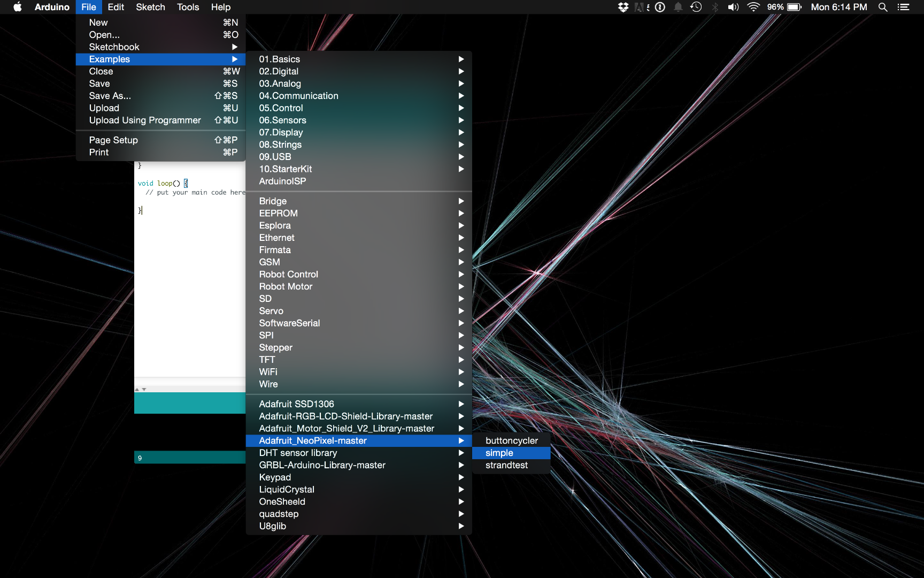Expand OneSheeld library examples
The image size is (924, 578).
(359, 502)
